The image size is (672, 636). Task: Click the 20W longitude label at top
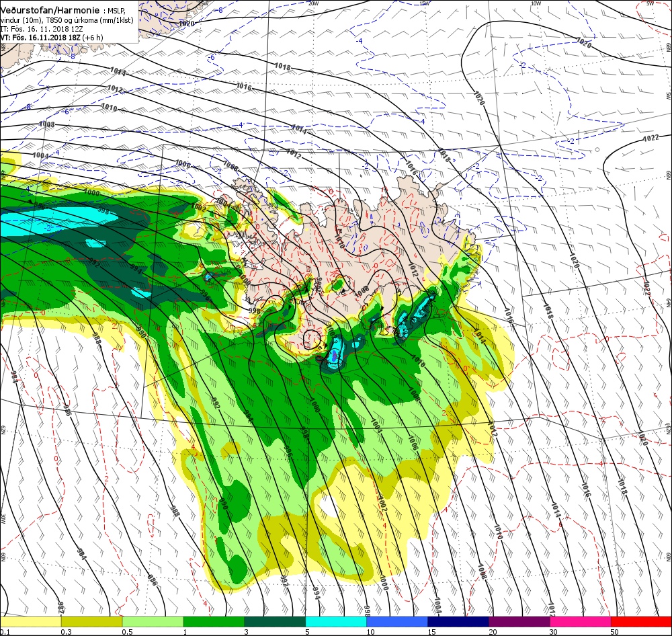click(314, 3)
